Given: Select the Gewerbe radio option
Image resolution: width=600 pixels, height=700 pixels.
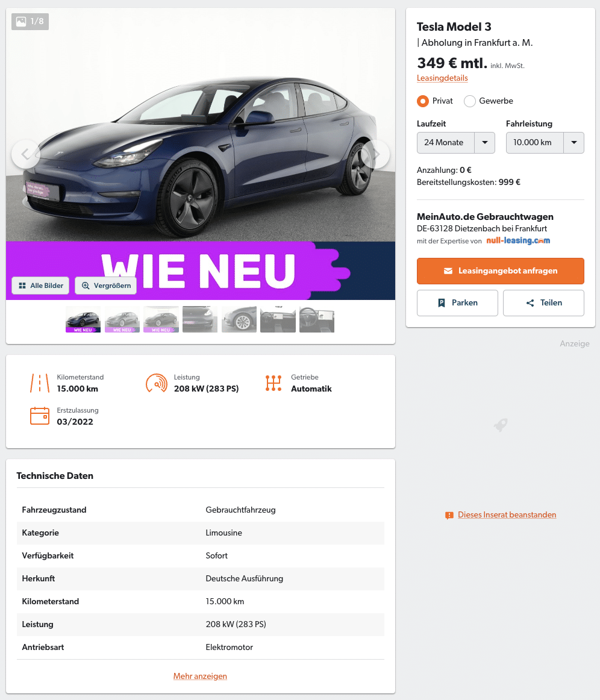Looking at the screenshot, I should pos(470,101).
